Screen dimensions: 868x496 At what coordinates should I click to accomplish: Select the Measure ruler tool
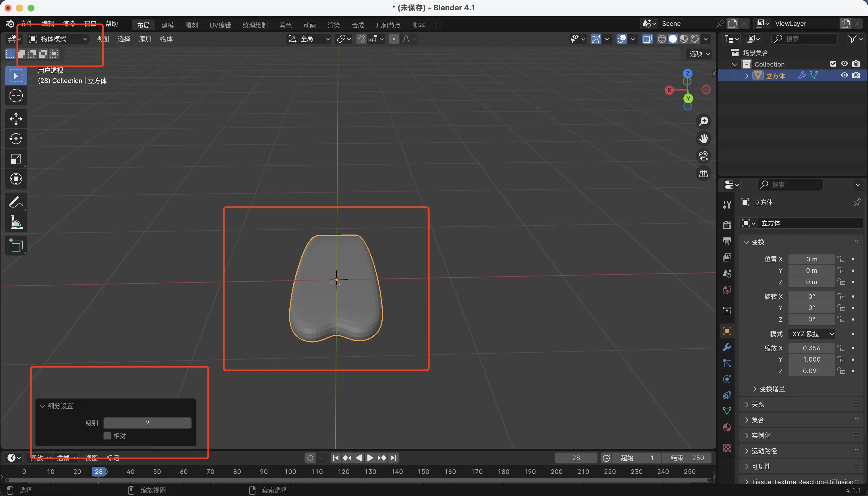[x=16, y=222]
